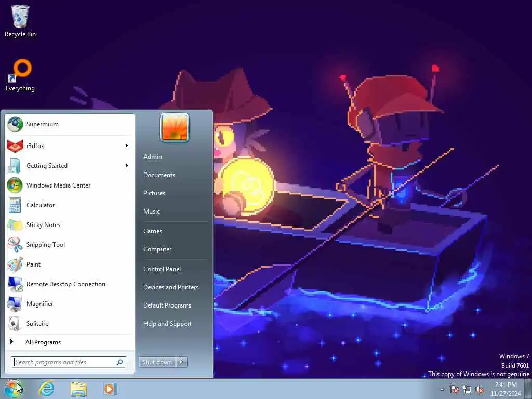Screen dimensions: 532x399
Task: Open Remote Desktop Connection icon
Action: 15,284
